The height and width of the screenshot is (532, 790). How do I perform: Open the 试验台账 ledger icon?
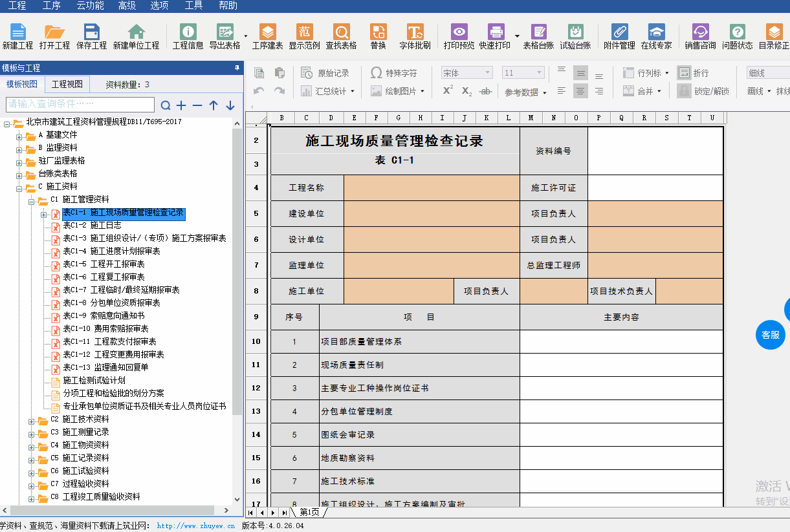coord(575,36)
